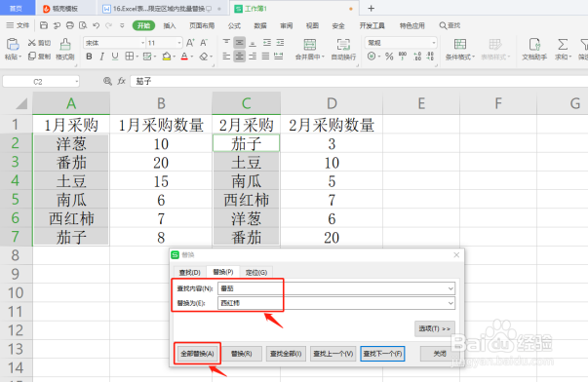This screenshot has height=382, width=588.
Task: Click the Paste clipboard icon
Action: coord(13,44)
